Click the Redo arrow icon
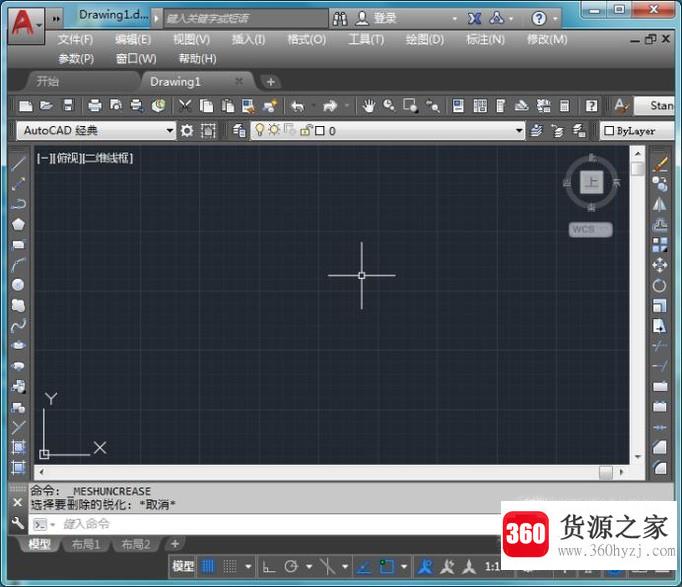The image size is (682, 587). click(x=330, y=106)
